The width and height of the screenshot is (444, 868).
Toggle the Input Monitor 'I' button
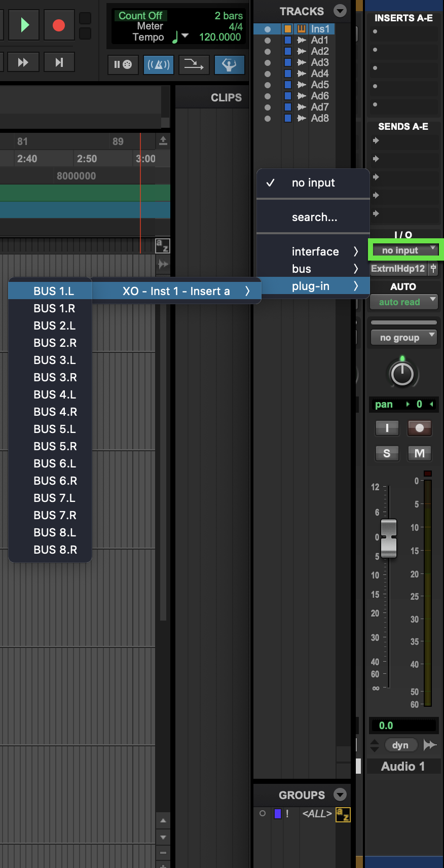(x=387, y=428)
